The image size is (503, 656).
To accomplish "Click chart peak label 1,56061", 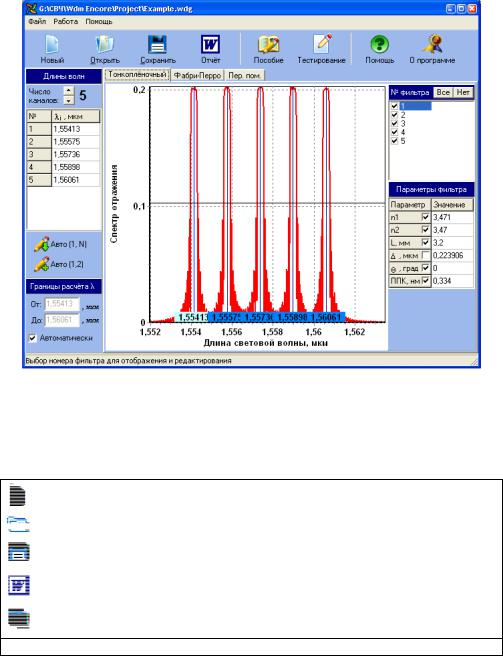I will [x=328, y=318].
